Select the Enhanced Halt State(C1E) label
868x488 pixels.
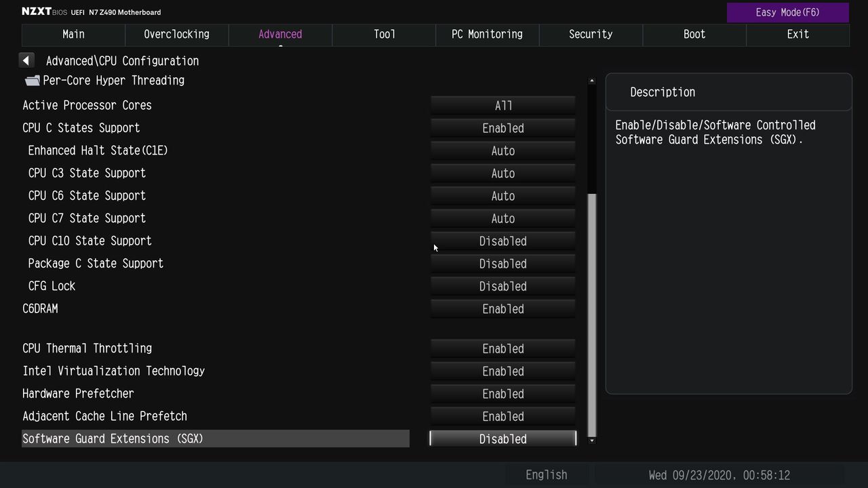pos(98,150)
